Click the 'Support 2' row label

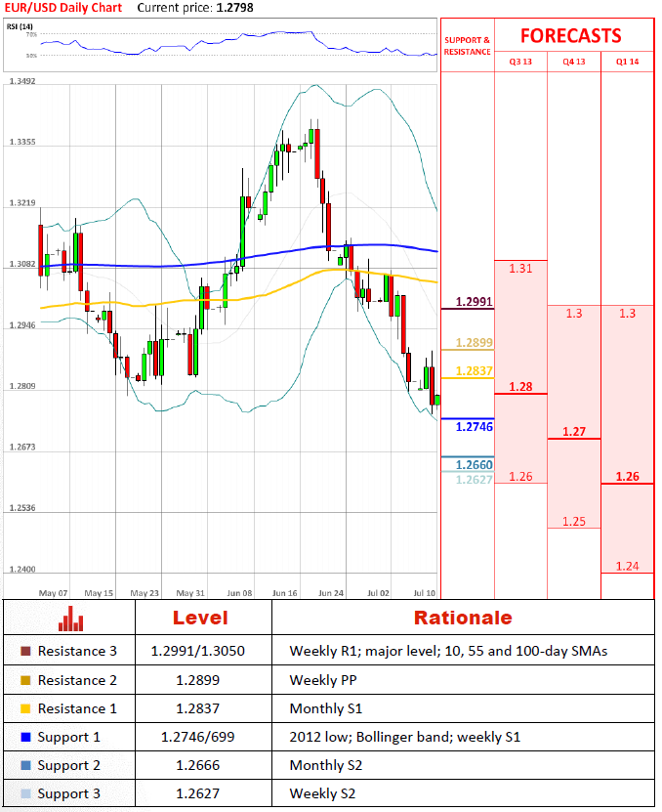[x=69, y=766]
